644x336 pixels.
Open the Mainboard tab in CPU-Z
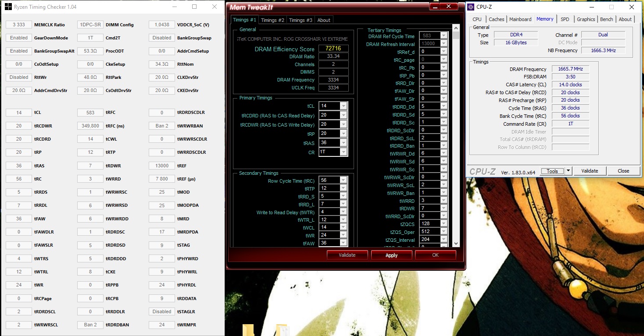[x=520, y=19]
